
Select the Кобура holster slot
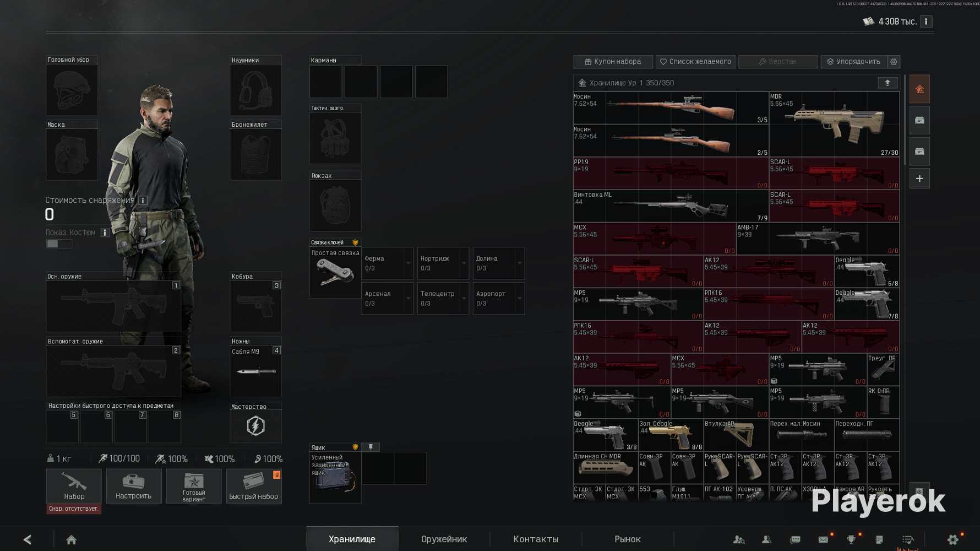pos(255,306)
